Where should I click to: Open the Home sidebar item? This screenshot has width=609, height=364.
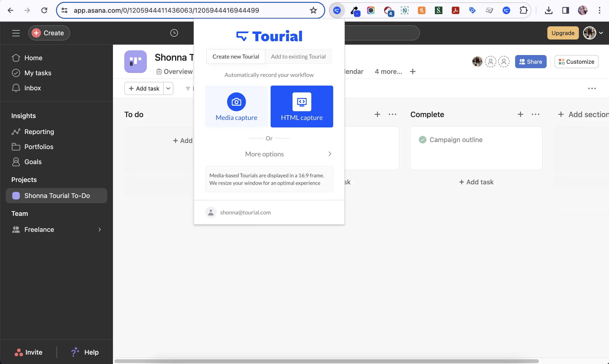56,58
